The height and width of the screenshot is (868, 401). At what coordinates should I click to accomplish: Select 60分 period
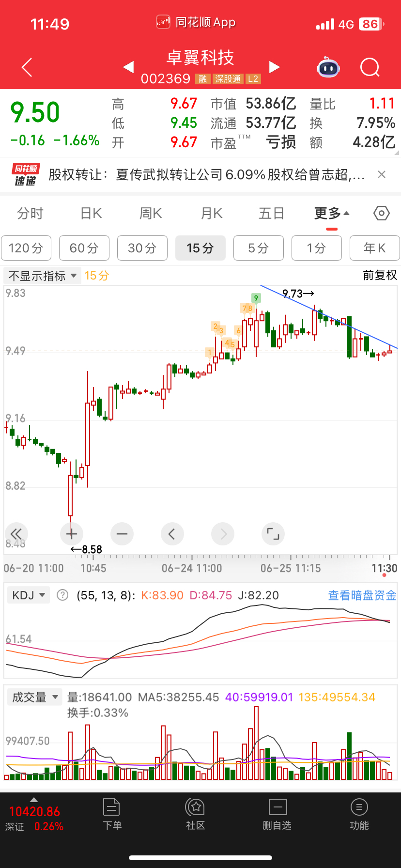click(84, 248)
